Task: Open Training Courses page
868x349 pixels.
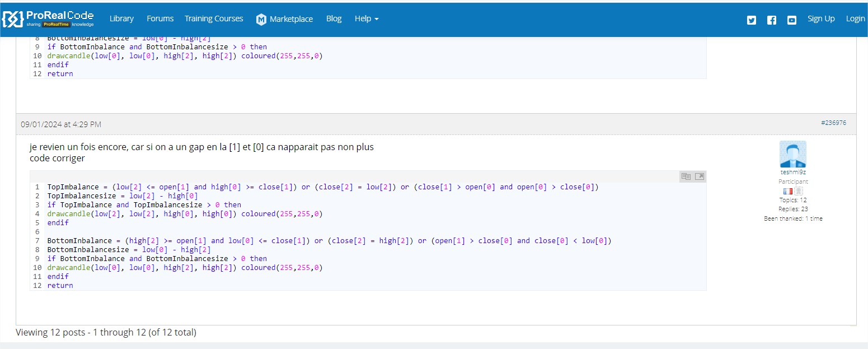Action: (214, 18)
